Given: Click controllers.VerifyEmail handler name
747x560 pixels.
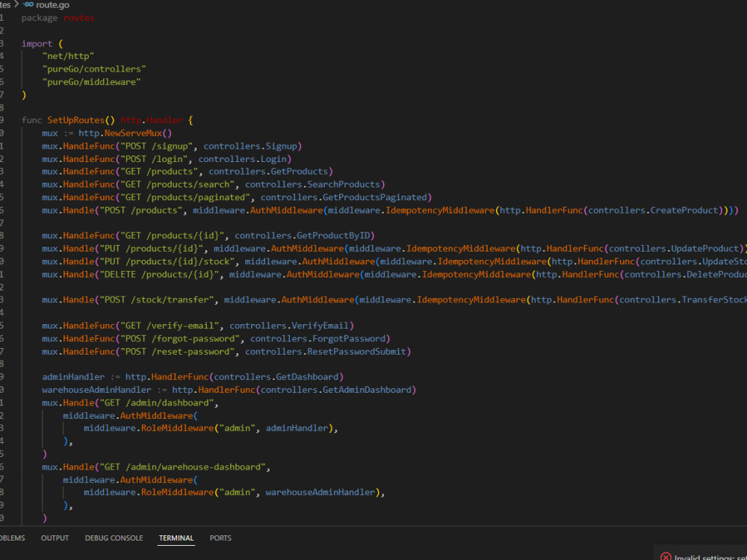Looking at the screenshot, I should pos(289,326).
